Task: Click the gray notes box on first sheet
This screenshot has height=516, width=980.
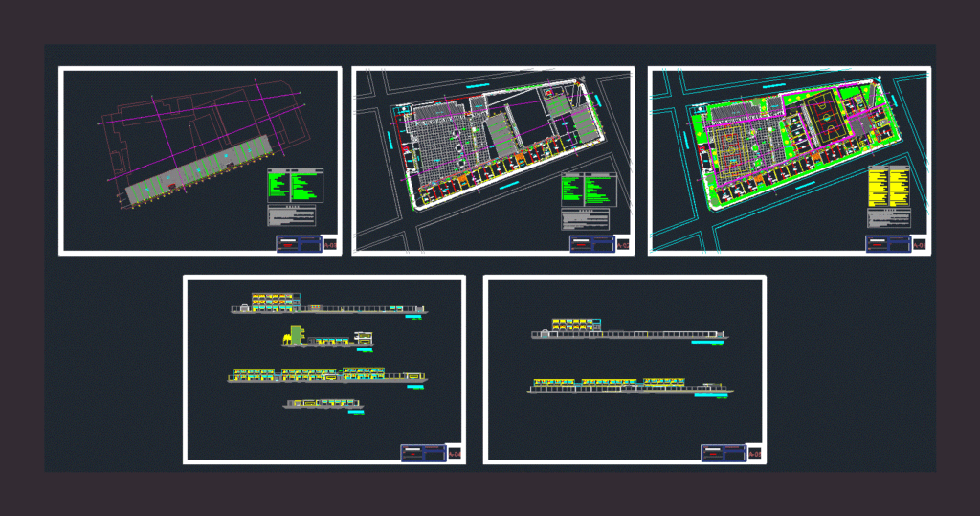Action: (x=292, y=215)
